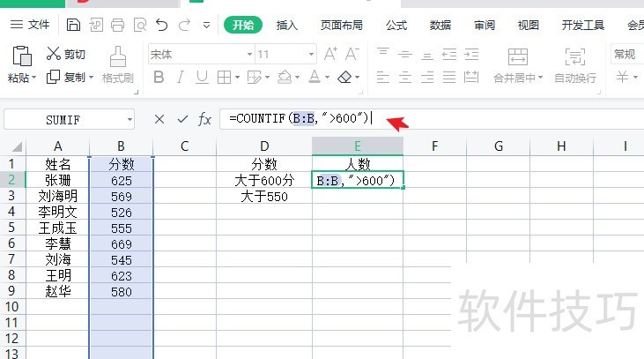
Task: Click Wrap Text (自动换行) button
Action: [x=575, y=65]
